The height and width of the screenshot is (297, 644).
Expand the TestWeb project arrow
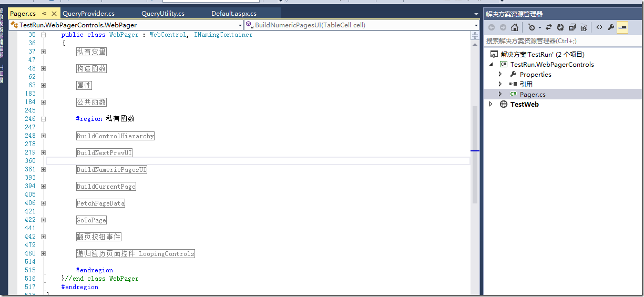coord(491,104)
